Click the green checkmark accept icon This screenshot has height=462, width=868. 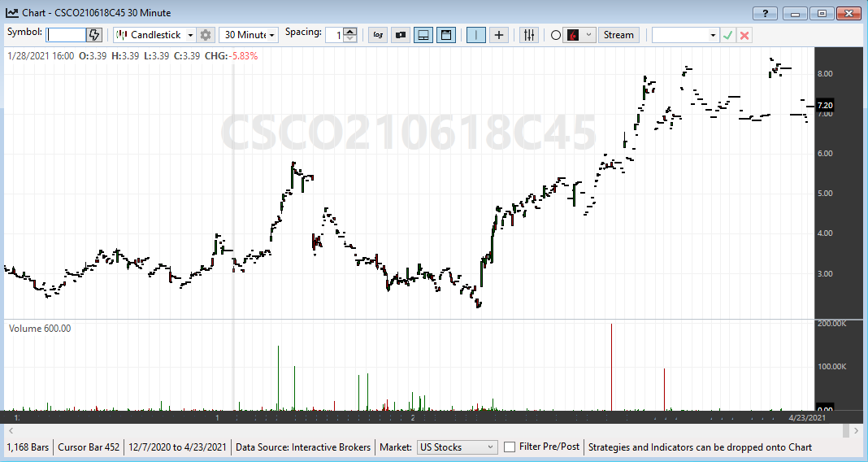pos(728,36)
